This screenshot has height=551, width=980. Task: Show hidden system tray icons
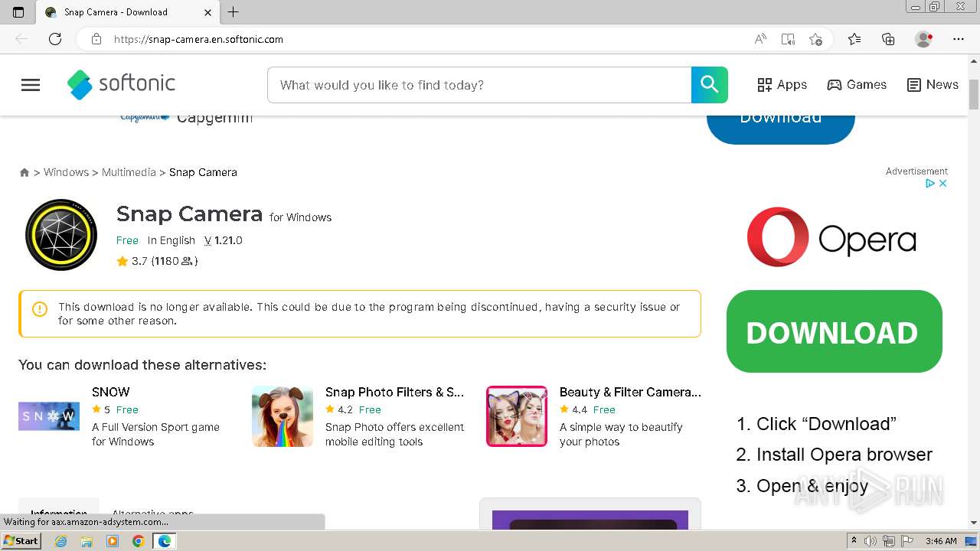click(x=854, y=541)
